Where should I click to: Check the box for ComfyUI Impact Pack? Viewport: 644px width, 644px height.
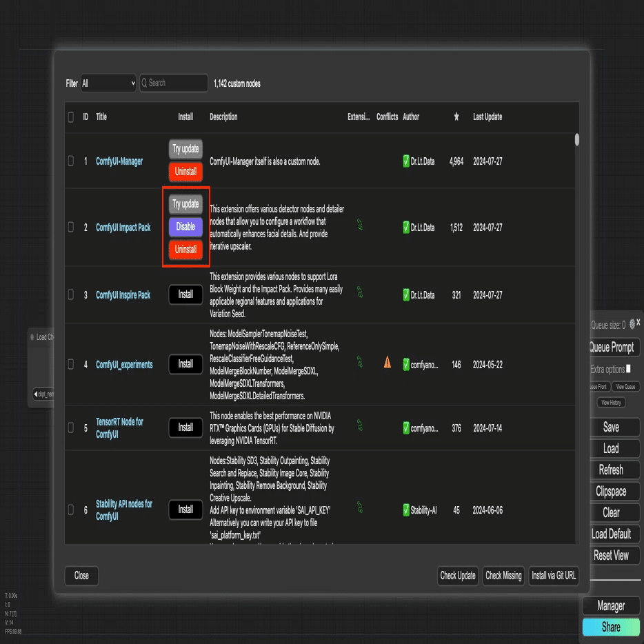pos(70,227)
